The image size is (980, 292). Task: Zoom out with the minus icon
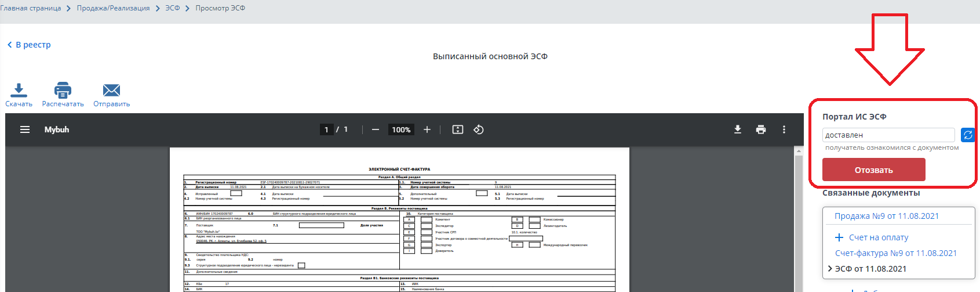pyautogui.click(x=376, y=129)
